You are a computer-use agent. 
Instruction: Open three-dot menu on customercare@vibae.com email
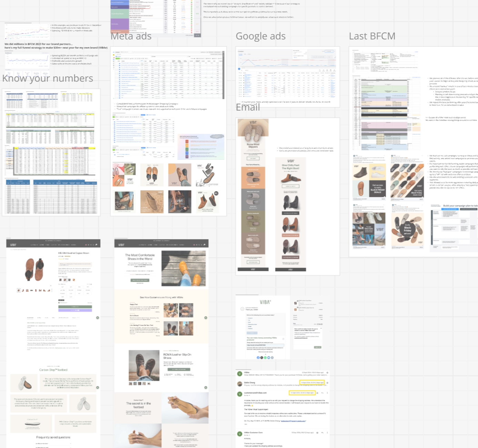pyautogui.click(x=327, y=393)
